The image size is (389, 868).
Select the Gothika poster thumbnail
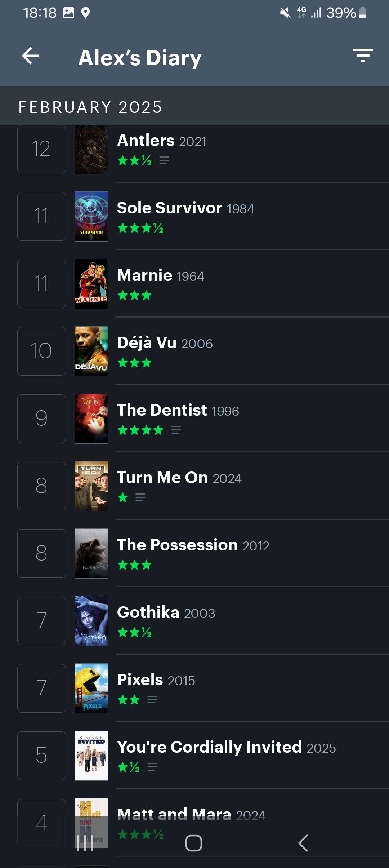pos(91,621)
